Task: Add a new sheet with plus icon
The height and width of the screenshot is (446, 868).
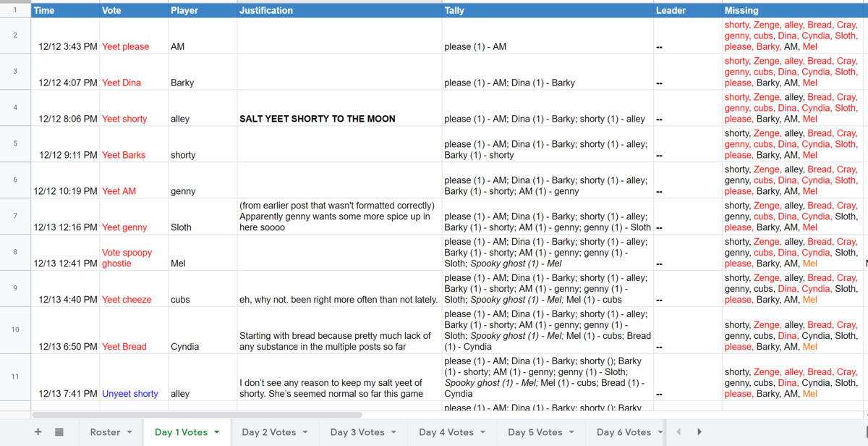Action: point(38,432)
